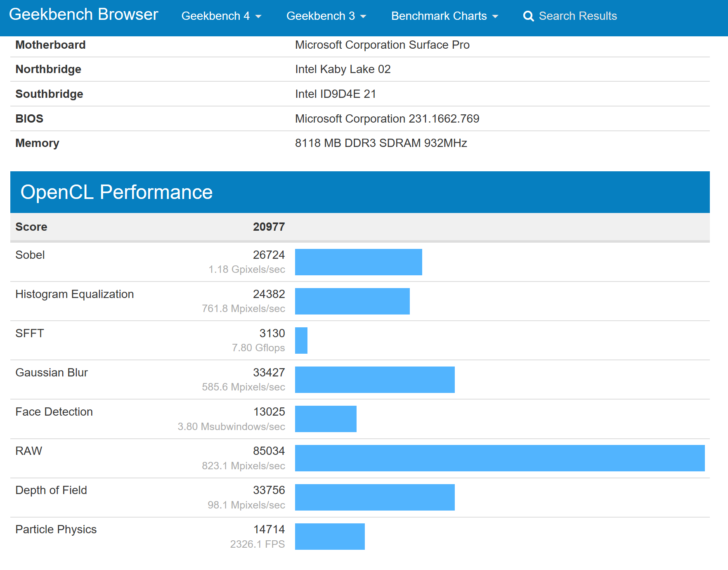Screen dimensions: 728x570
Task: Click the Sobel score 26724
Action: coord(269,255)
